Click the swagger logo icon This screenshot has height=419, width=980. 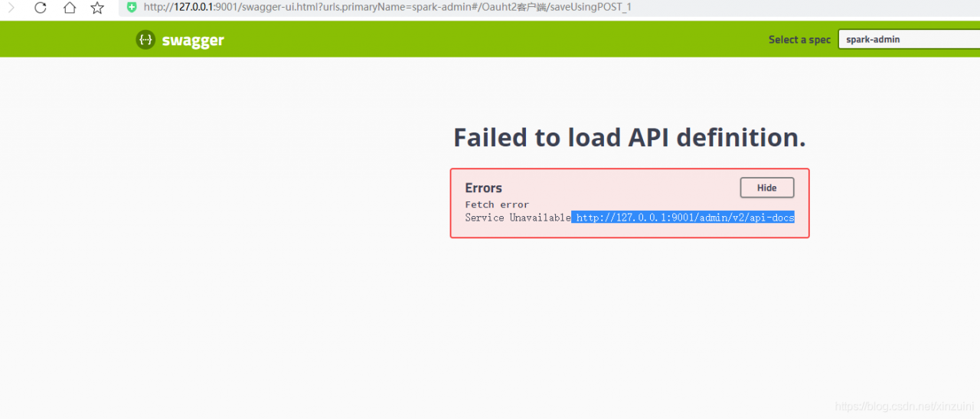(145, 40)
